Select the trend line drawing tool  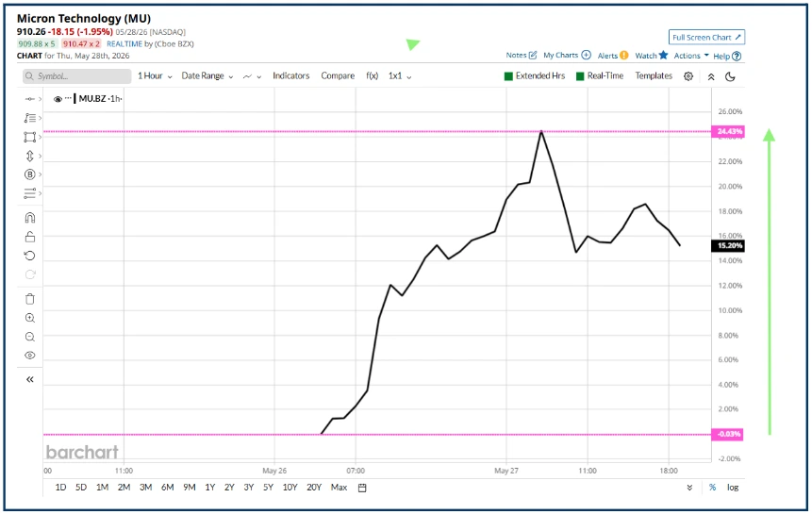pos(30,99)
